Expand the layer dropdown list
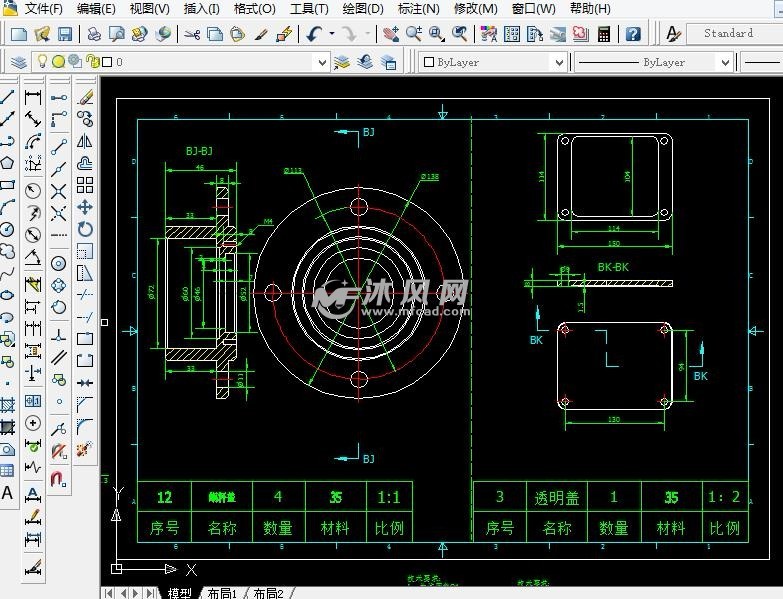 pyautogui.click(x=322, y=63)
